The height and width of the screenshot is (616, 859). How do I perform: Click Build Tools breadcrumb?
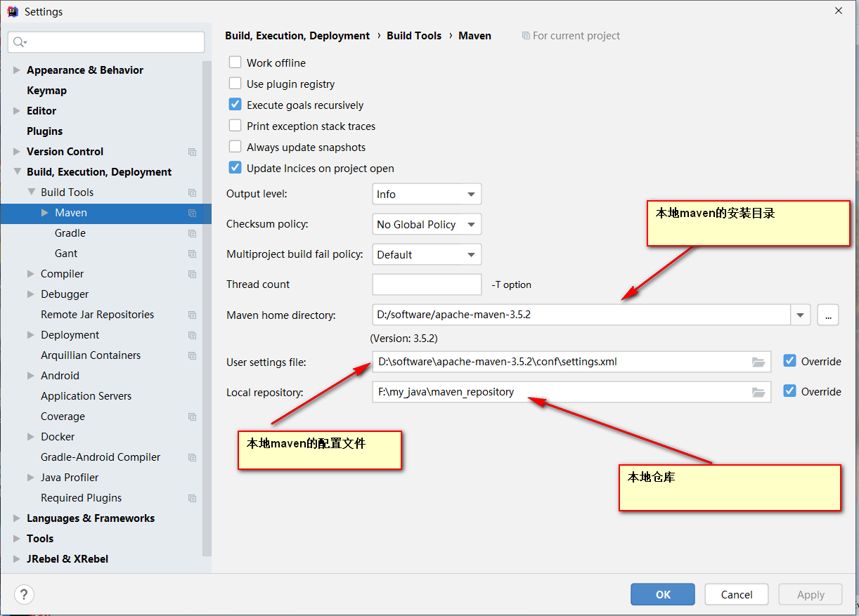coord(414,36)
